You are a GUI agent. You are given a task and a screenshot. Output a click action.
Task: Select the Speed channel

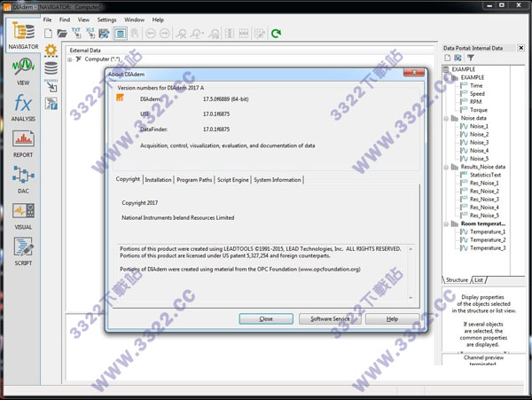click(477, 94)
